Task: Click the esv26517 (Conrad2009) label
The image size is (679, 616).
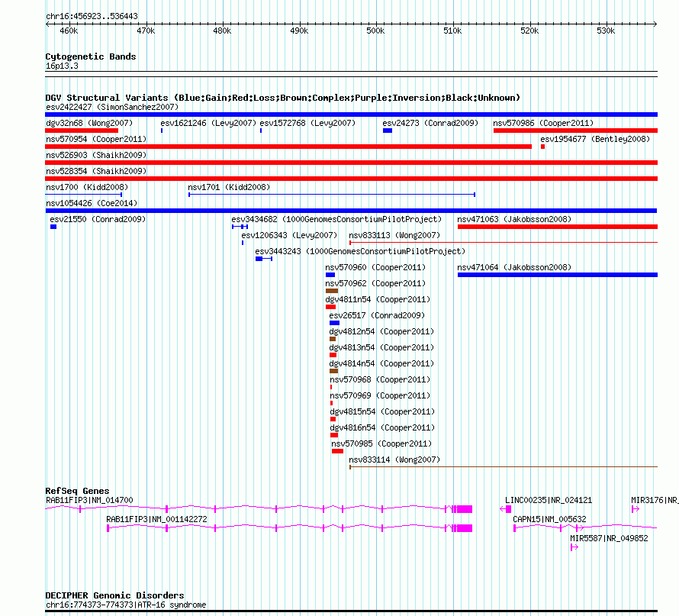Action: tap(377, 315)
